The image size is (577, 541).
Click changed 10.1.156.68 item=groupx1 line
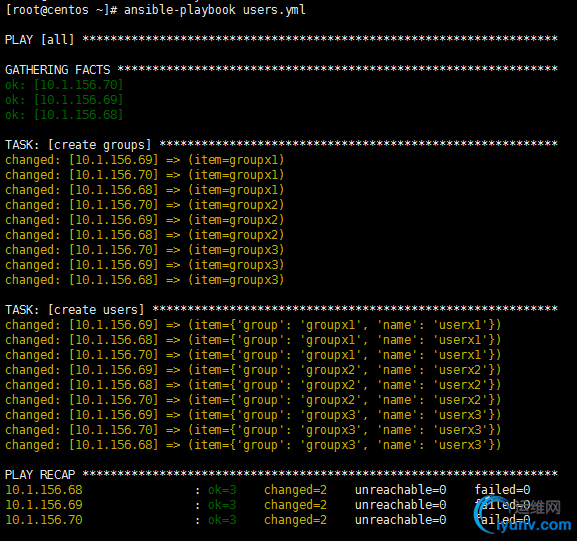click(145, 190)
